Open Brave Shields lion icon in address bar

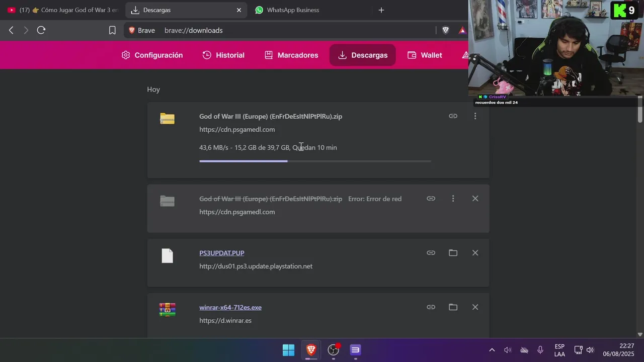tap(445, 30)
